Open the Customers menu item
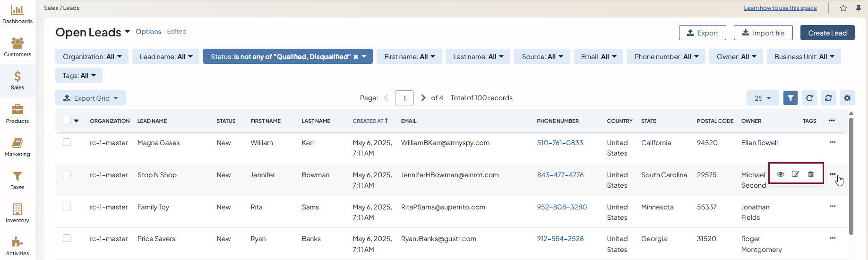The image size is (868, 260). (x=17, y=47)
